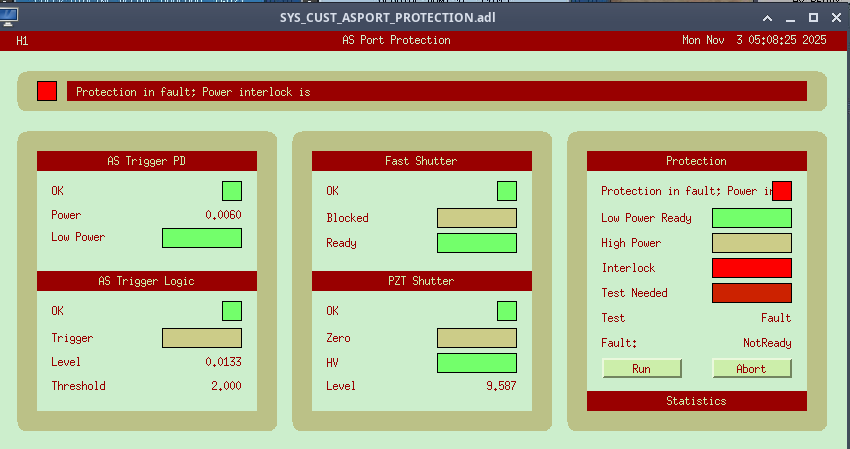Click the red main protection fault indicator

click(47, 91)
